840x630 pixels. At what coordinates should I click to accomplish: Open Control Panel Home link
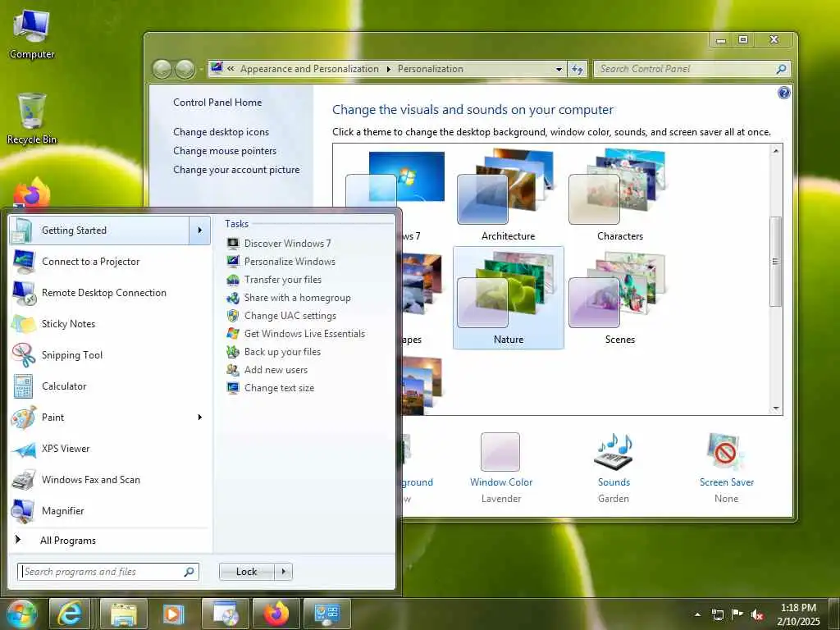click(x=217, y=103)
